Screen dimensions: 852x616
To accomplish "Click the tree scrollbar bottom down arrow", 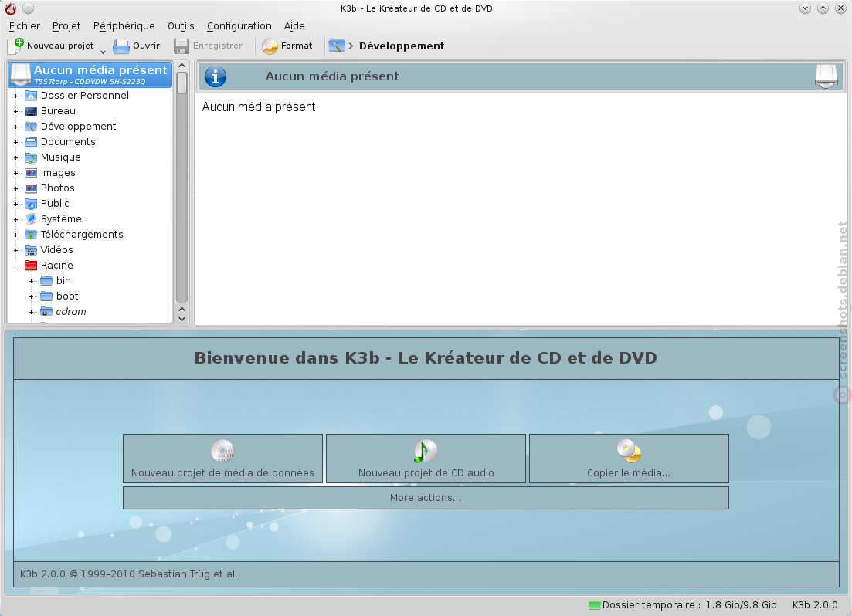I will tap(182, 319).
